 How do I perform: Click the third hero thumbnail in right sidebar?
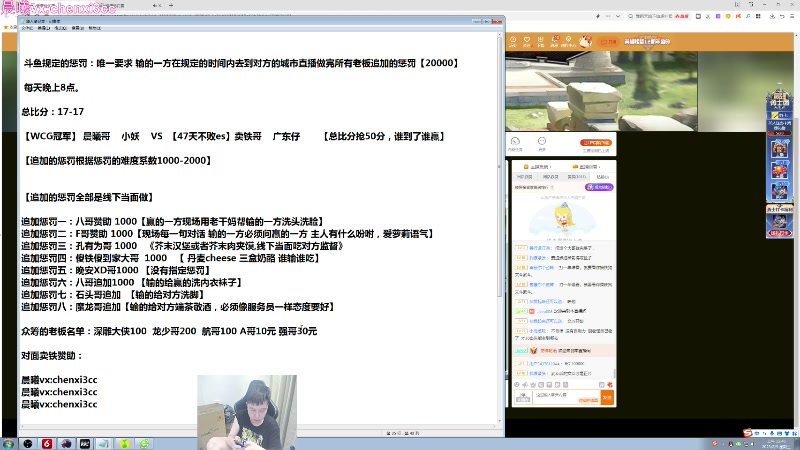click(x=779, y=191)
